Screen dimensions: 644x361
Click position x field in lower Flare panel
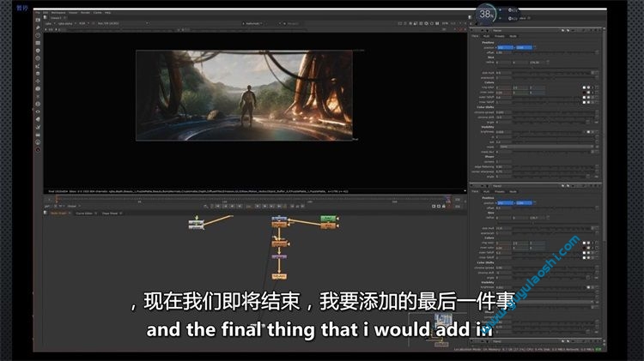505,203
